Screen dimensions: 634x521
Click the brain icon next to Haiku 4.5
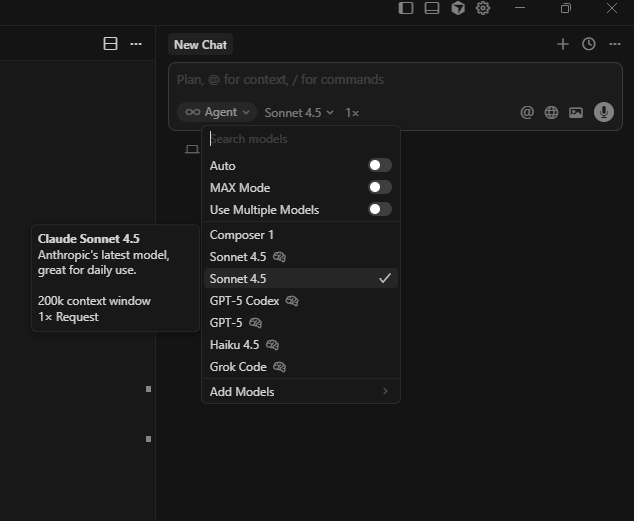click(273, 345)
